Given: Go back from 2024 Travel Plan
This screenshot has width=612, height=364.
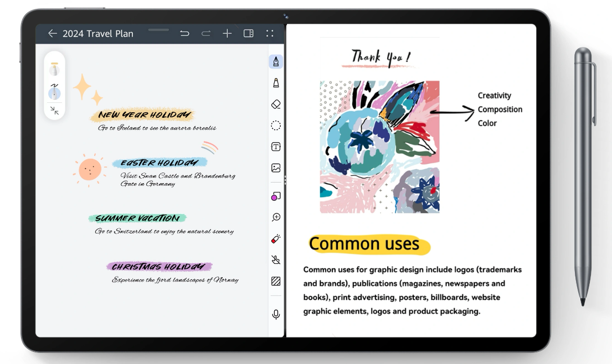Looking at the screenshot, I should pyautogui.click(x=53, y=33).
